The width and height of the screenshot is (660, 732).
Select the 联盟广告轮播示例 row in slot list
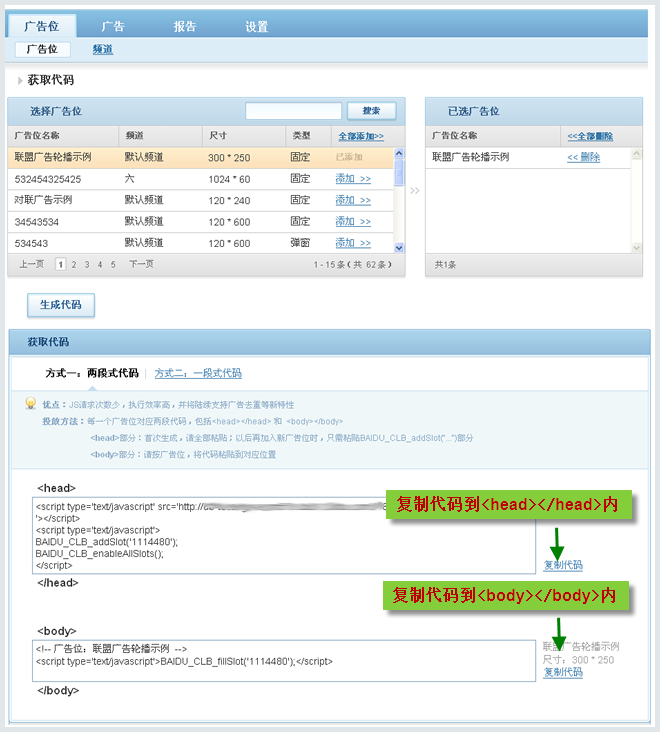201,157
